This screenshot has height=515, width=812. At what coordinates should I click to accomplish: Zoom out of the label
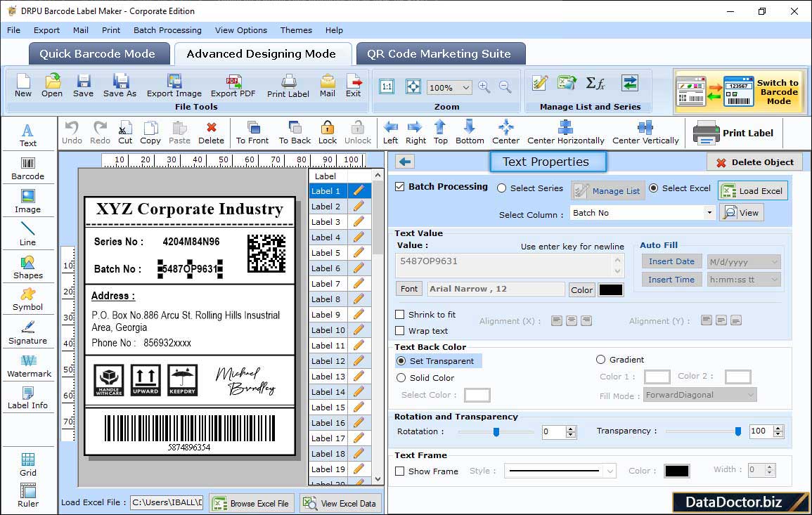(x=505, y=87)
